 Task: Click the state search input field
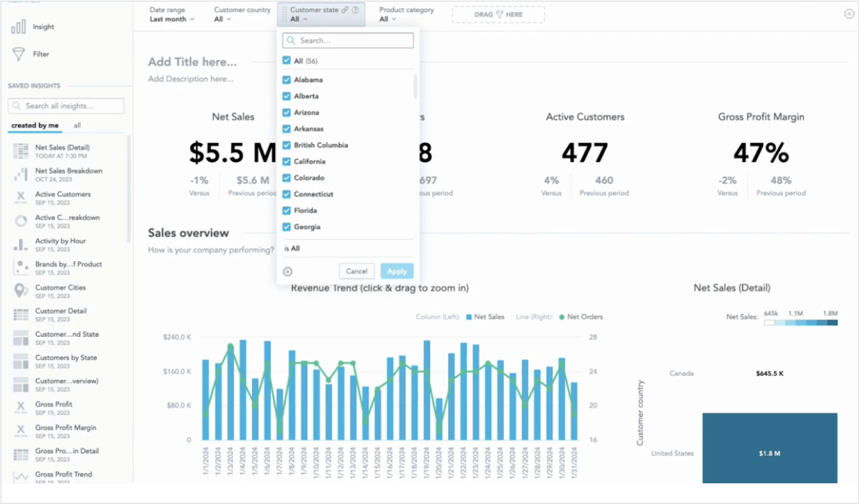348,40
